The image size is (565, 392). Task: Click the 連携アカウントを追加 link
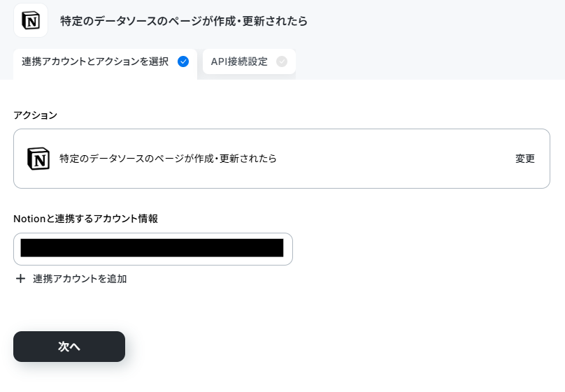(80, 279)
